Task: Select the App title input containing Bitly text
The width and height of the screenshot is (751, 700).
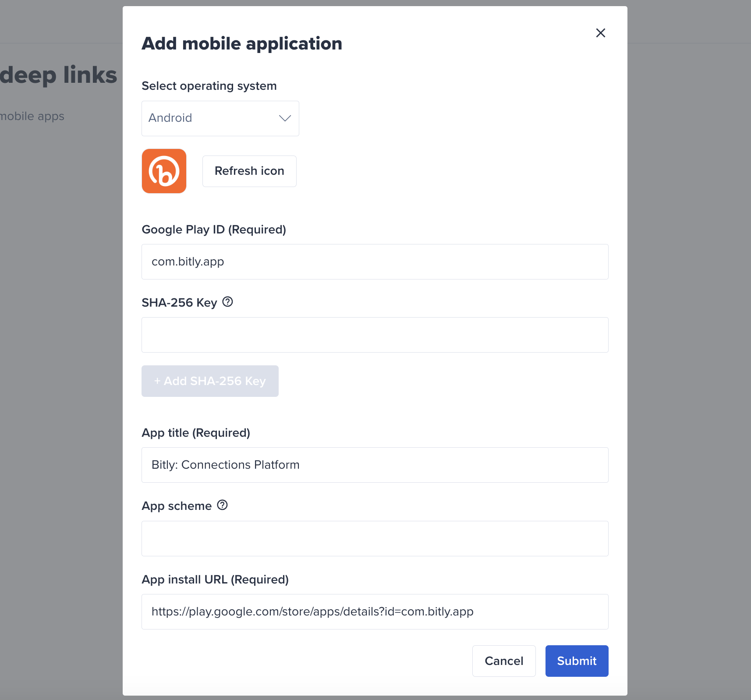Action: [375, 465]
